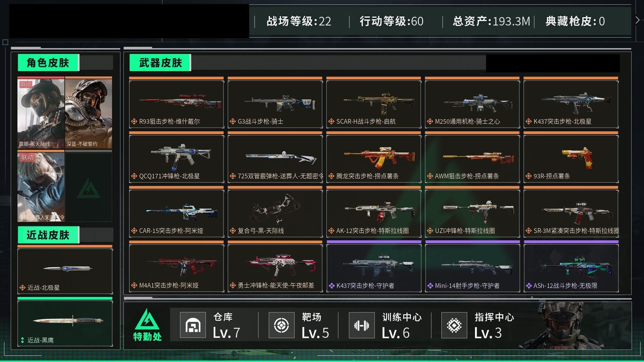Click the empty character skin slot

[x=89, y=186]
